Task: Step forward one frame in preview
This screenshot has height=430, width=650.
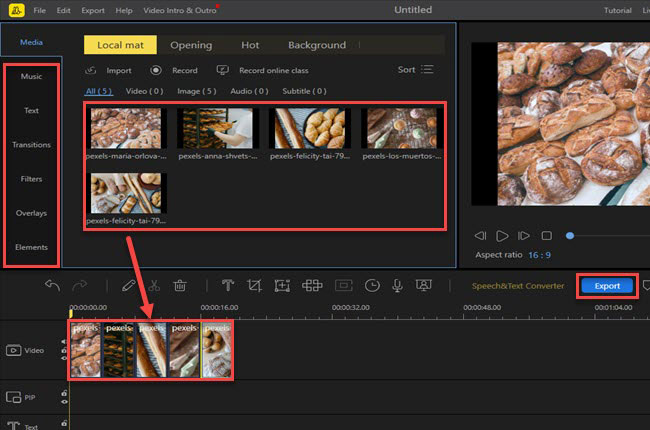Action: point(524,236)
